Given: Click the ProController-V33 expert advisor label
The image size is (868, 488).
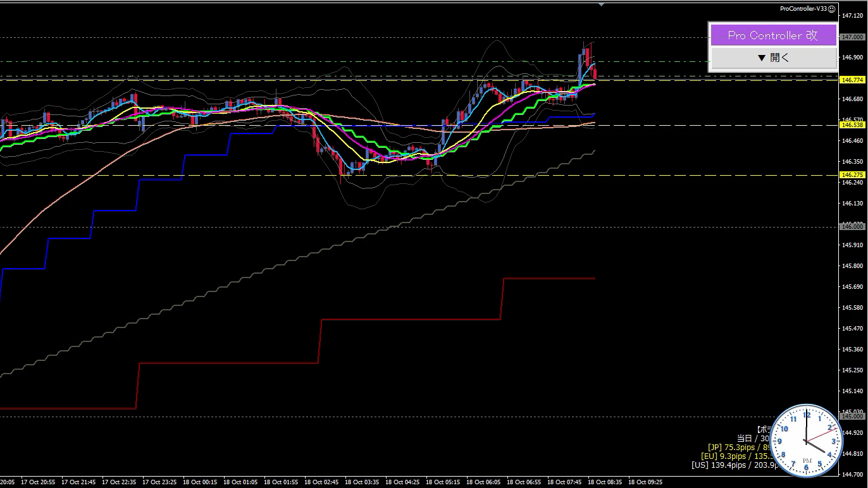Looking at the screenshot, I should [803, 9].
